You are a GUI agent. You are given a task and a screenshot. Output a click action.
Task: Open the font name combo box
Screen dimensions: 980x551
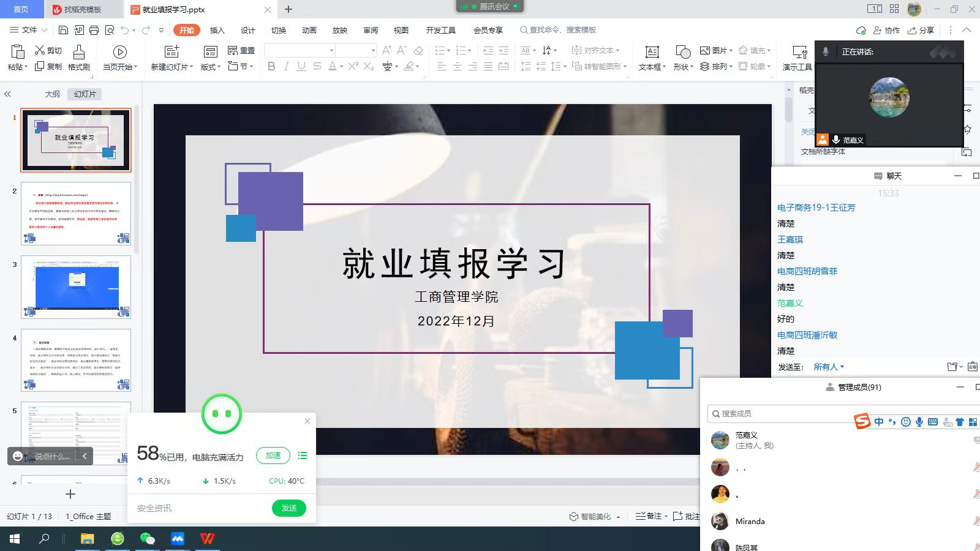[x=300, y=50]
